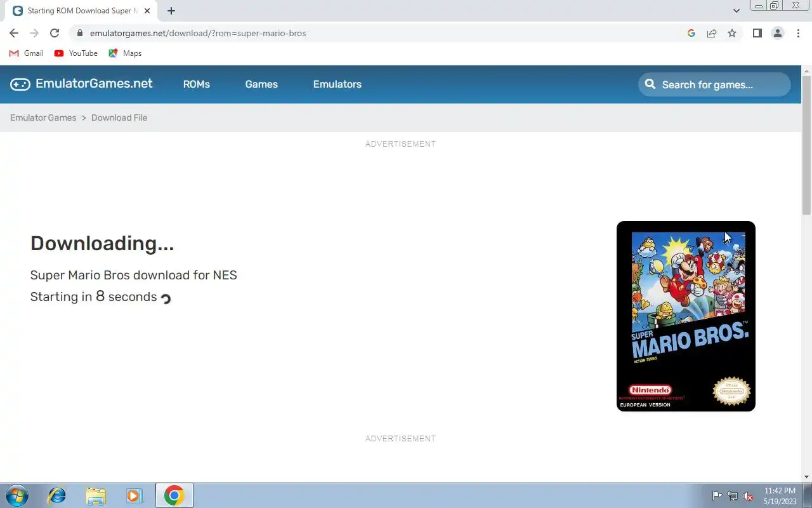Open the Emulators menu item

click(337, 84)
